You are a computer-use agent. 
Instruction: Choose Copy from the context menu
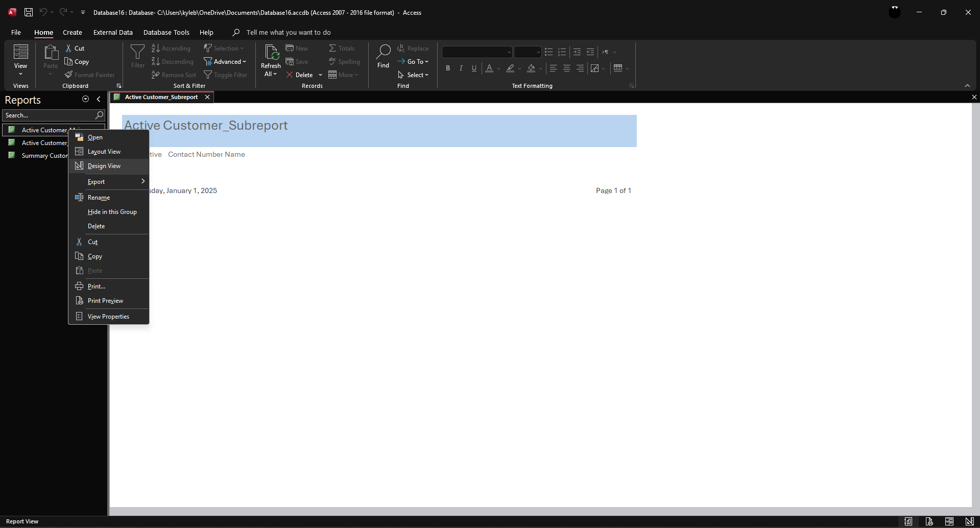pyautogui.click(x=109, y=256)
